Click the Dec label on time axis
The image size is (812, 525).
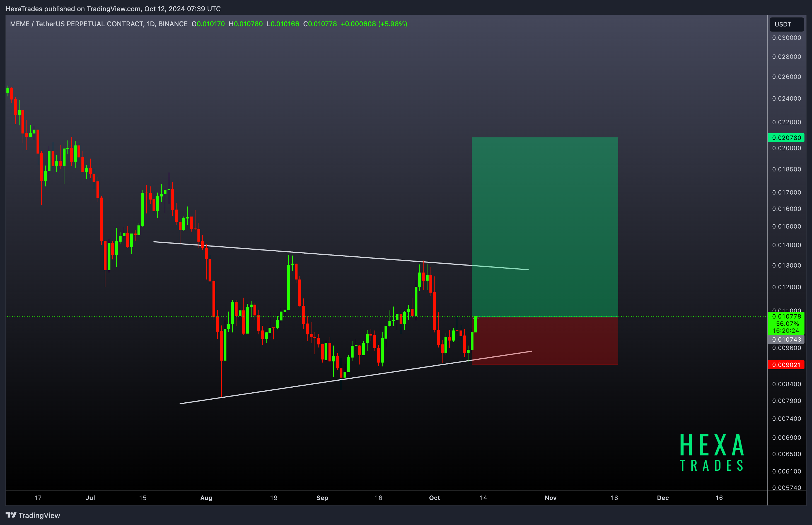click(x=663, y=498)
